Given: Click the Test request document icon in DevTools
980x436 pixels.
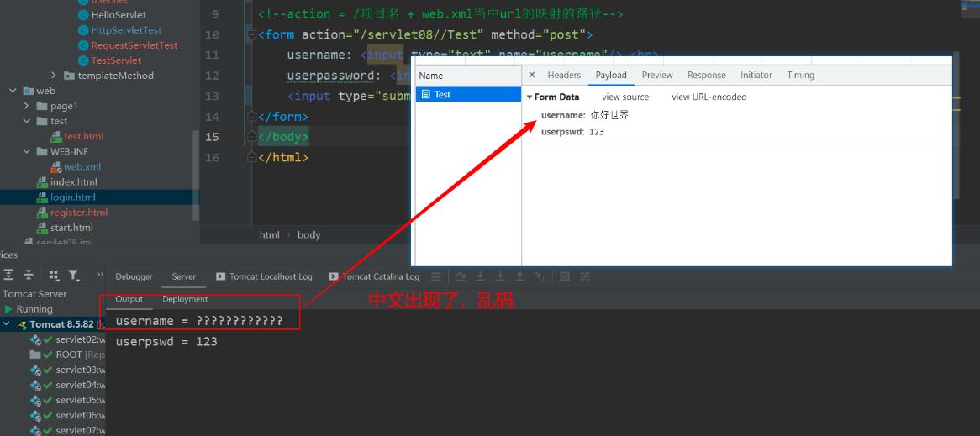Looking at the screenshot, I should coord(425,94).
